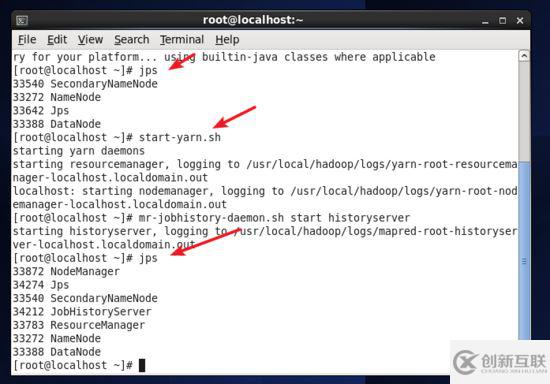Minimize the root@localhost terminal window
This screenshot has height=384, width=550.
point(485,21)
